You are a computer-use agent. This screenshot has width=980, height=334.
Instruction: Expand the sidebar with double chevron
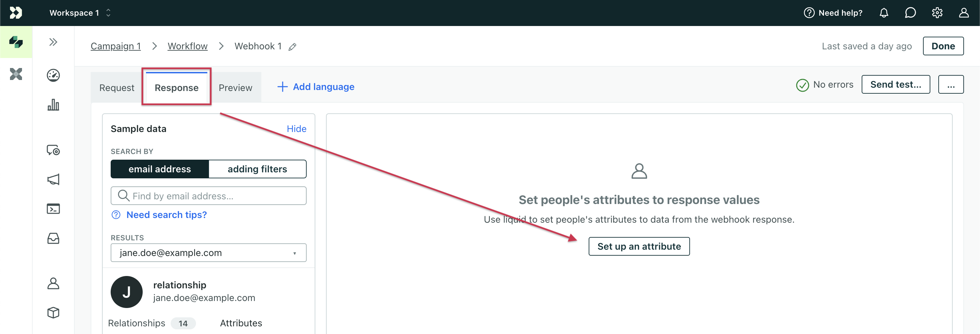click(x=53, y=42)
